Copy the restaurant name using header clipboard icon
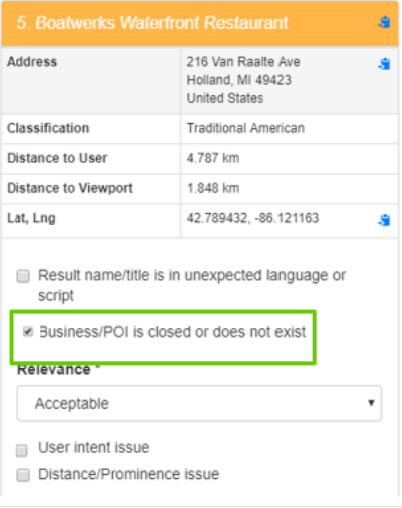 tap(384, 22)
